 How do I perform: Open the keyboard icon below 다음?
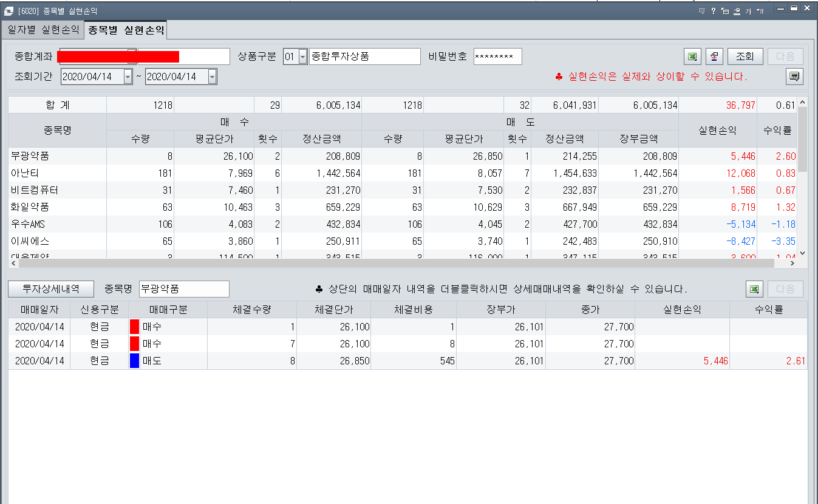point(794,76)
